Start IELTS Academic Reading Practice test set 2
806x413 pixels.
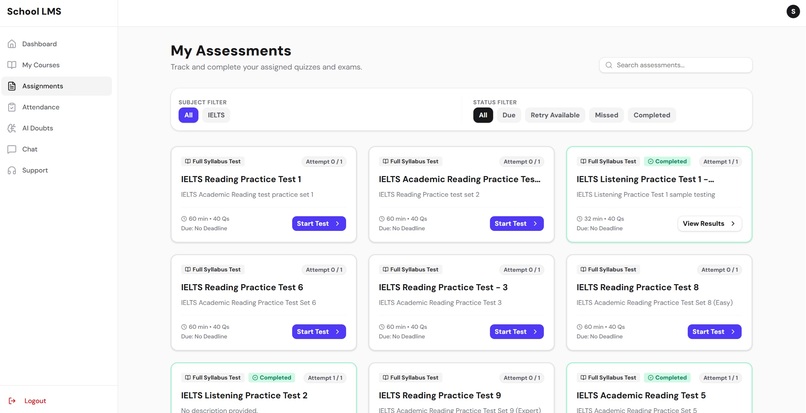[x=517, y=224]
